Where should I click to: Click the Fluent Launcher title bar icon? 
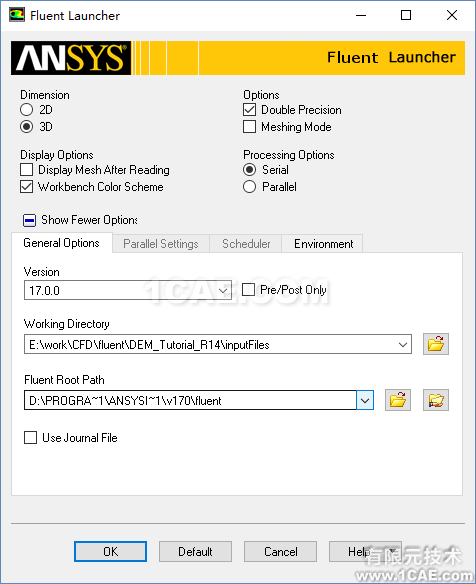tap(17, 15)
